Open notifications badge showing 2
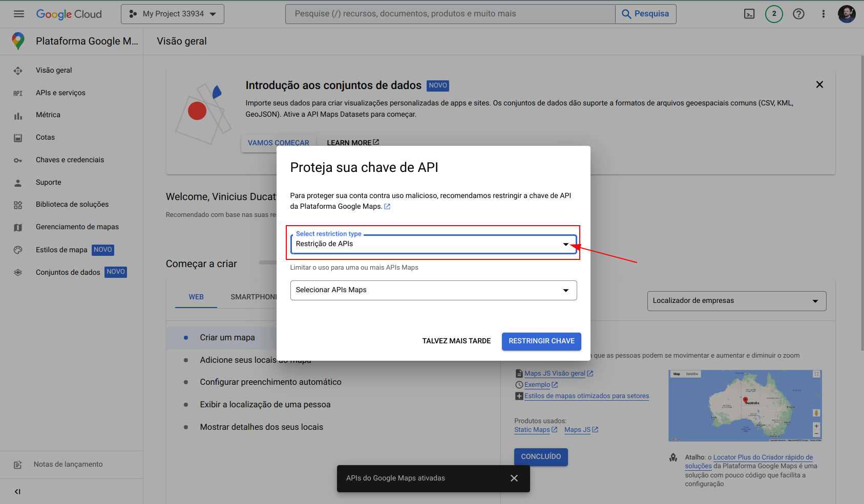Viewport: 864px width, 504px height. coord(774,14)
